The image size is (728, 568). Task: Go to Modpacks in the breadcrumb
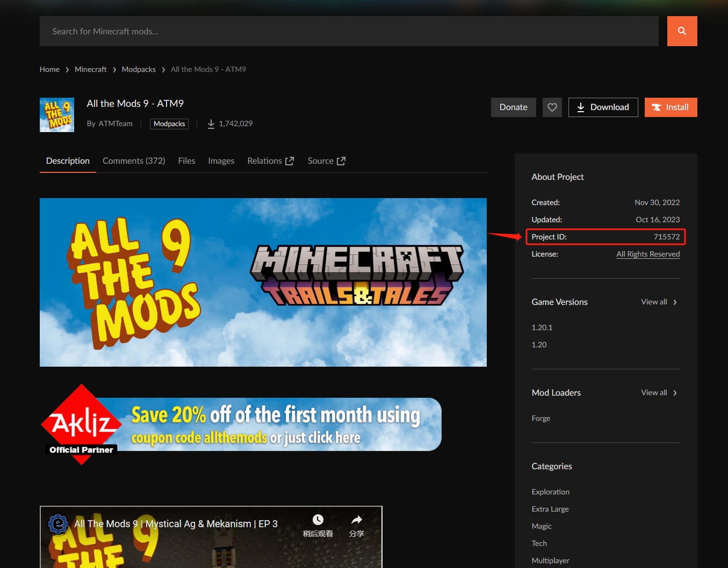139,69
